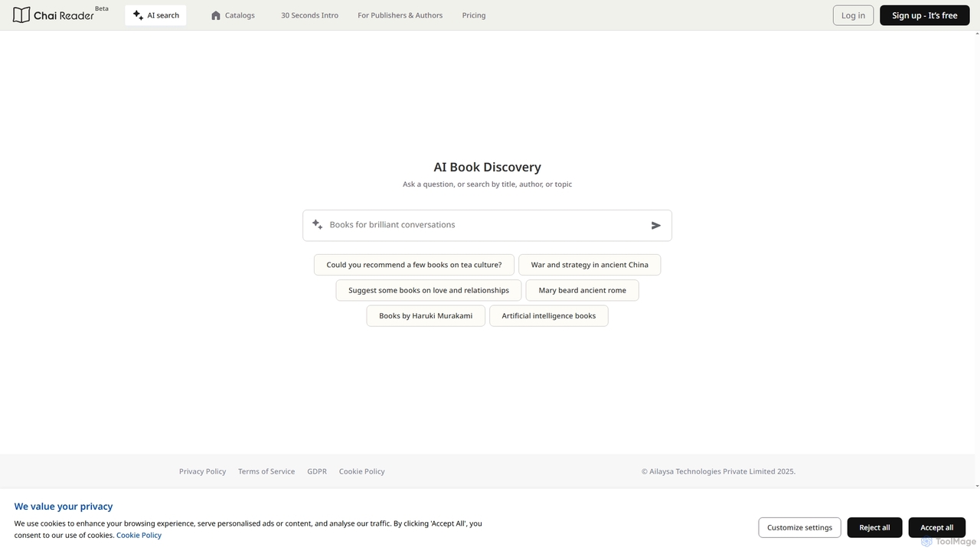980x551 pixels.
Task: Pick Books by Haruki Murakami suggestion
Action: click(426, 316)
